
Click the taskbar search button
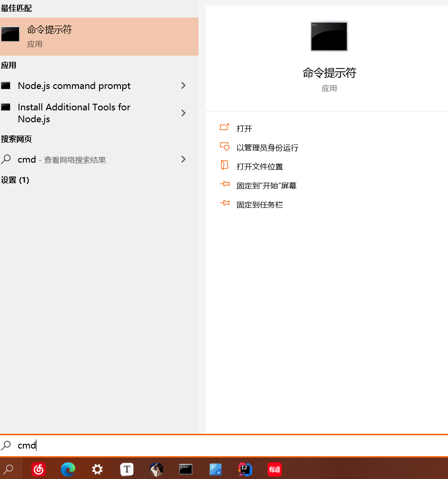pos(8,469)
